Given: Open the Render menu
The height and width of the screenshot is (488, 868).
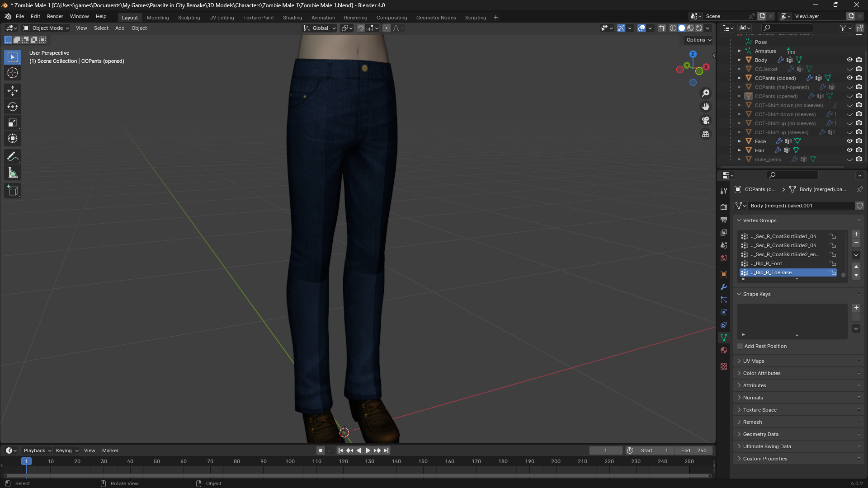Looking at the screenshot, I should [55, 16].
